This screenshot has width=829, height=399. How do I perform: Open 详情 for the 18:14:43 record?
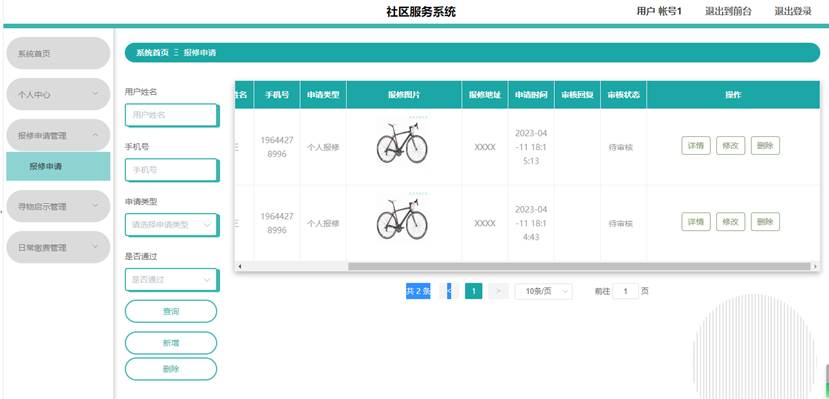point(696,222)
